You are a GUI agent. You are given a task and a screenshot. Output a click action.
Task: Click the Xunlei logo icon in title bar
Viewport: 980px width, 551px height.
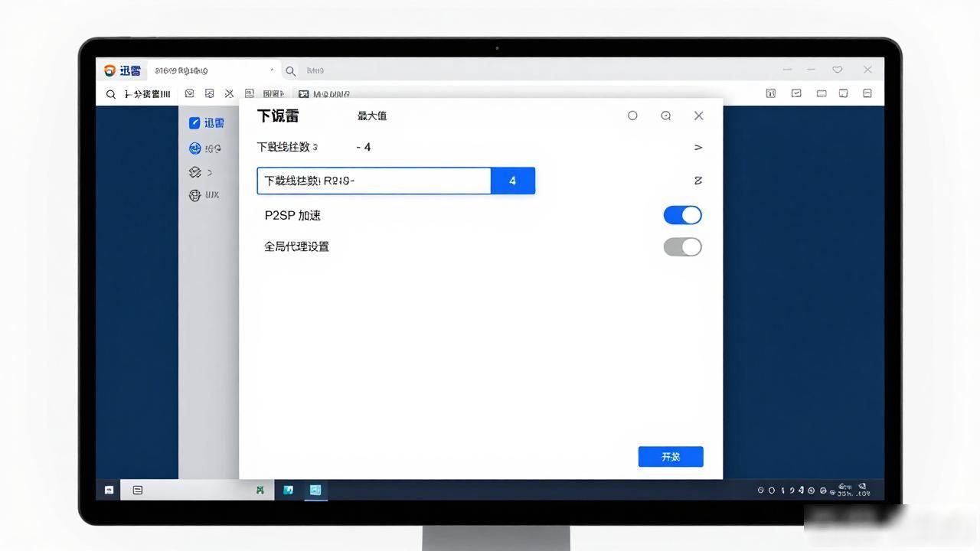pyautogui.click(x=110, y=70)
